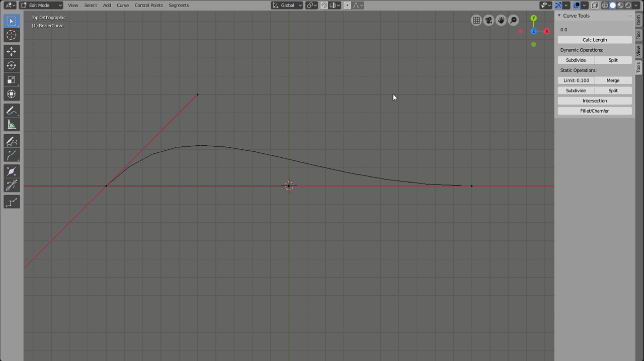Enable the snapping magnet
Viewport: 644px width, 361px height.
325,5
